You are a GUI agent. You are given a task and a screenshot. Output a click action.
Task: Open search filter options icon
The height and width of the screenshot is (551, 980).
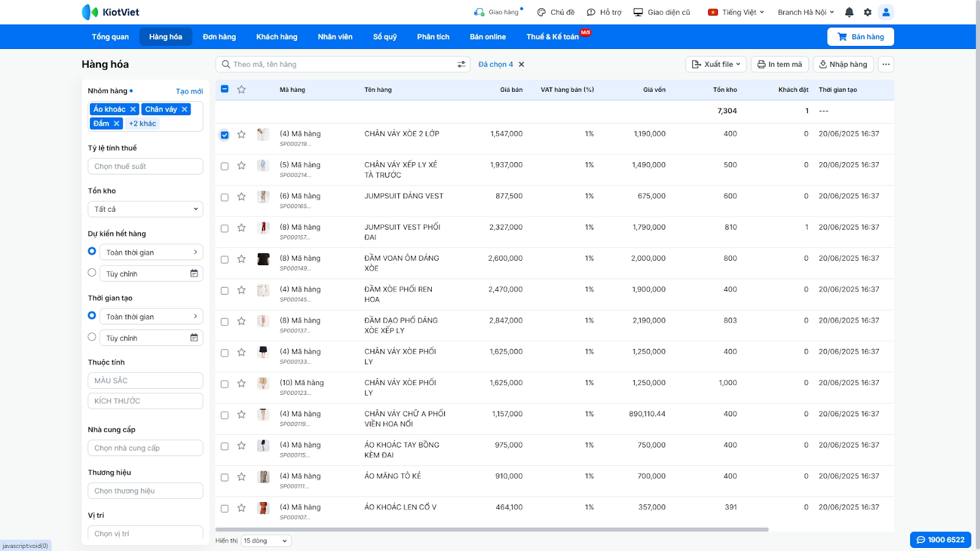[x=461, y=64]
